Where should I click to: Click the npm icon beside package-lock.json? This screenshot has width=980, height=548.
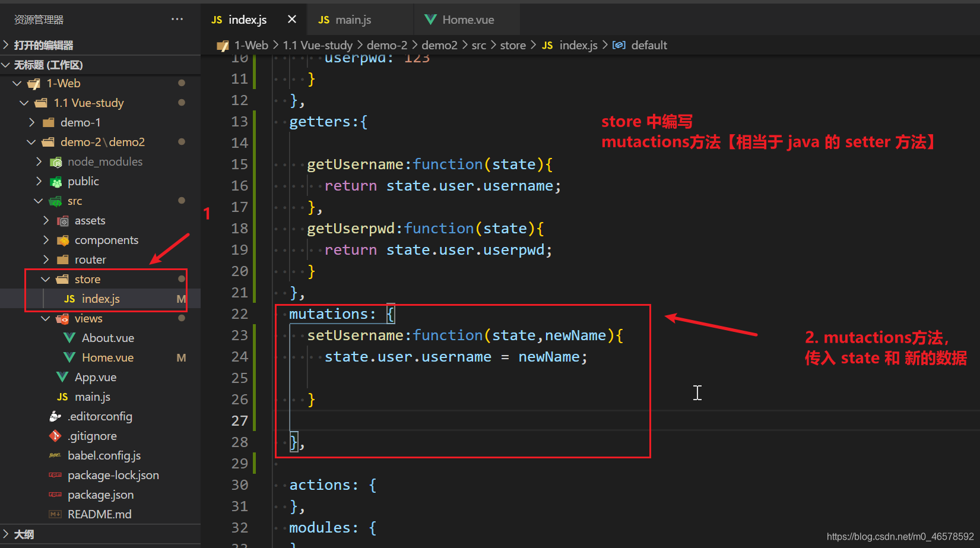(55, 476)
